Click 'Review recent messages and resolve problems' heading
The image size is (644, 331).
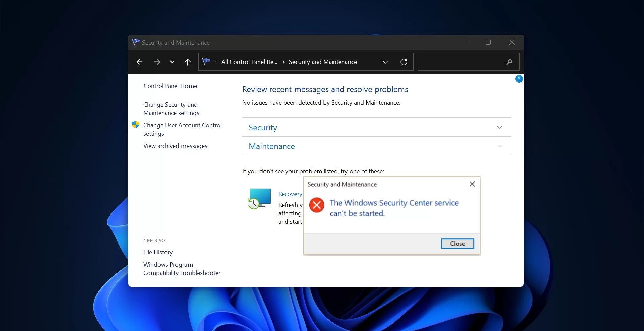[x=325, y=89]
